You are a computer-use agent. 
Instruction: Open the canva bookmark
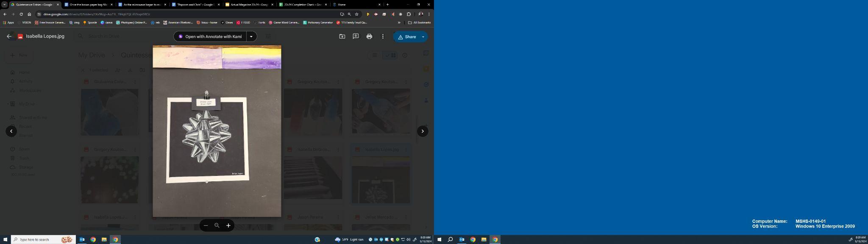pos(107,22)
